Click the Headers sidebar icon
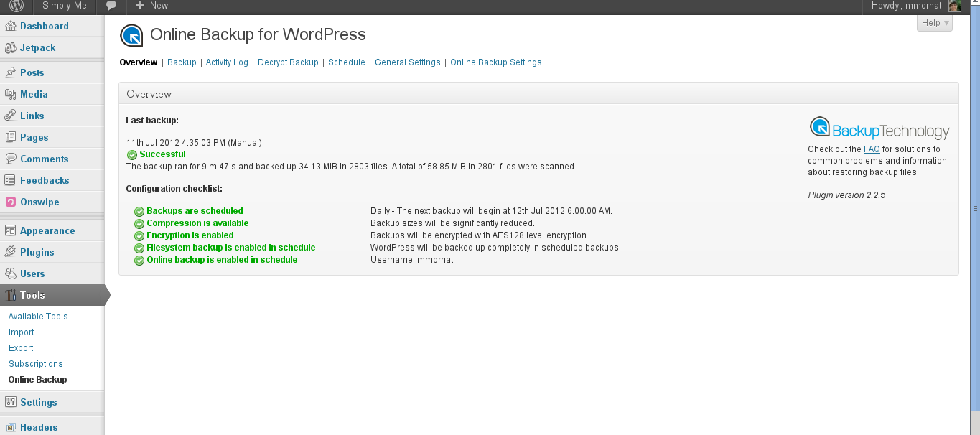The height and width of the screenshot is (435, 980). 11,427
